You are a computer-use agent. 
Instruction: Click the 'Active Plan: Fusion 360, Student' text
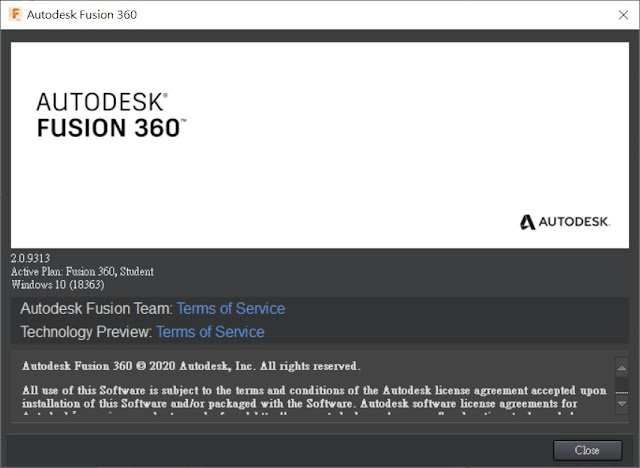[82, 271]
